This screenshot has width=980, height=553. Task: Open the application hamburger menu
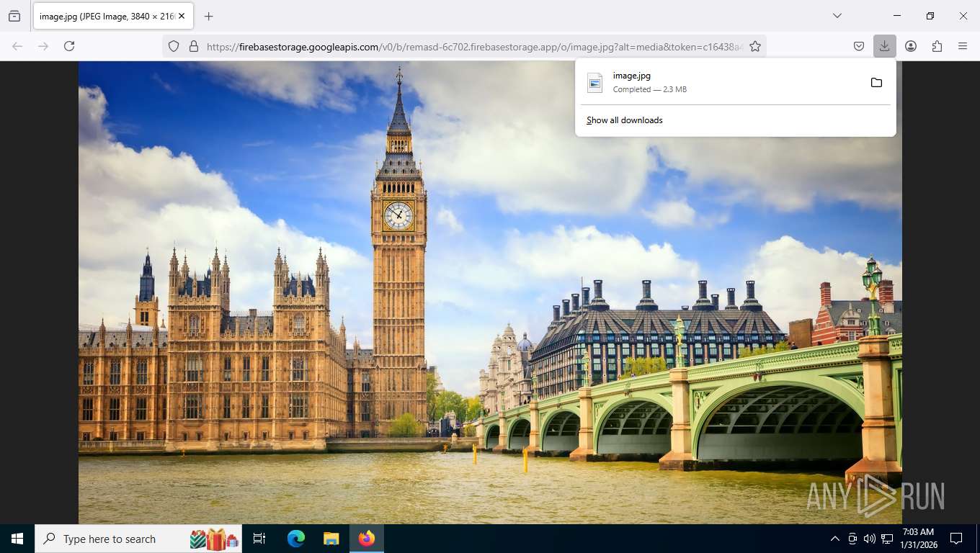[x=963, y=46]
